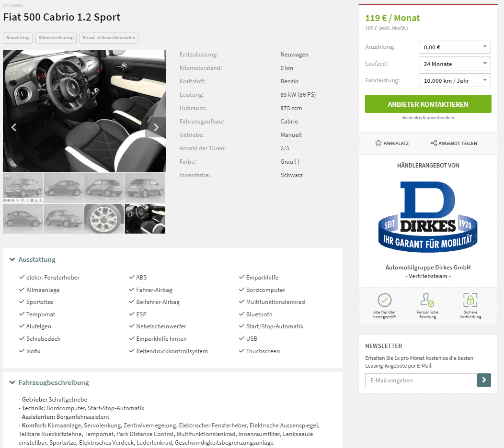
Task: Show the next gallery photo arrow
Action: 156,127
